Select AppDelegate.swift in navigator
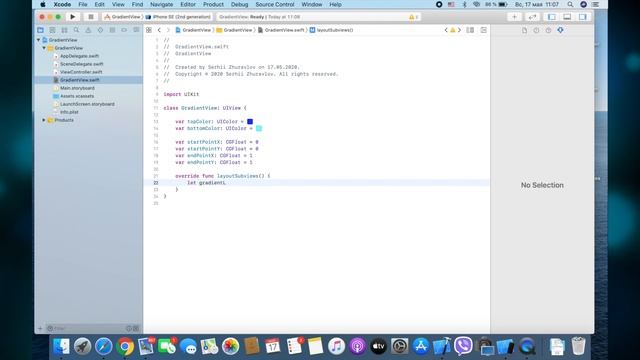 [x=80, y=56]
